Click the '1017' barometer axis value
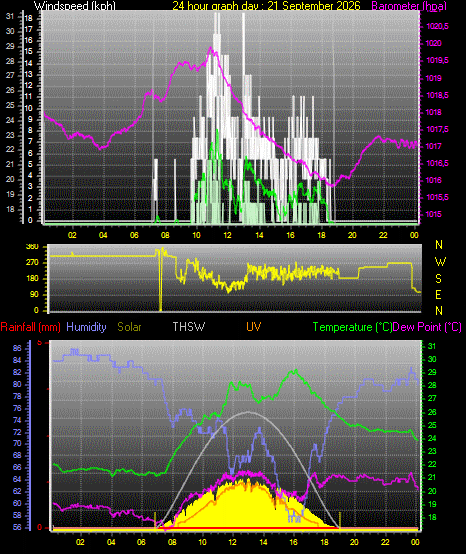The image size is (466, 554). 434,146
